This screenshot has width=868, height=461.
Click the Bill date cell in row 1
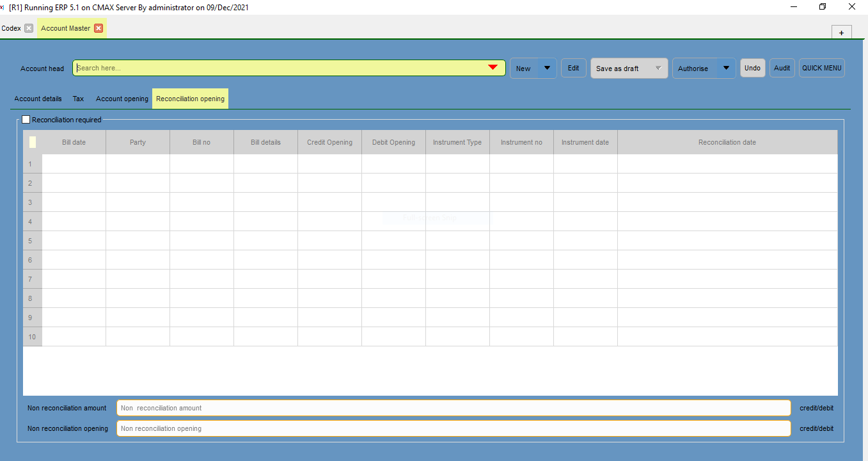74,164
